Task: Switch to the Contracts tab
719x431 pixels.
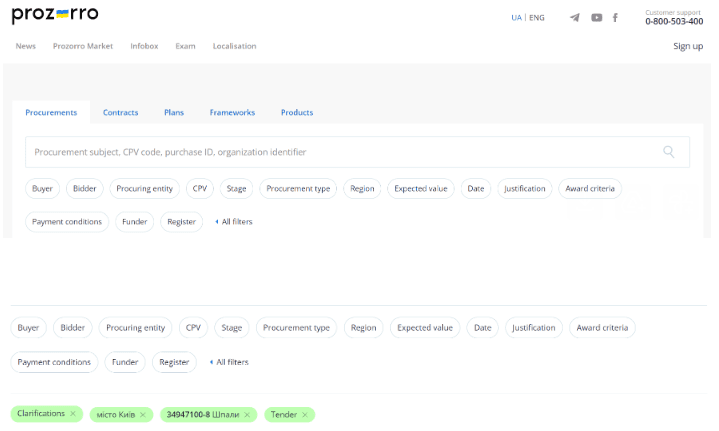Action: 120,113
